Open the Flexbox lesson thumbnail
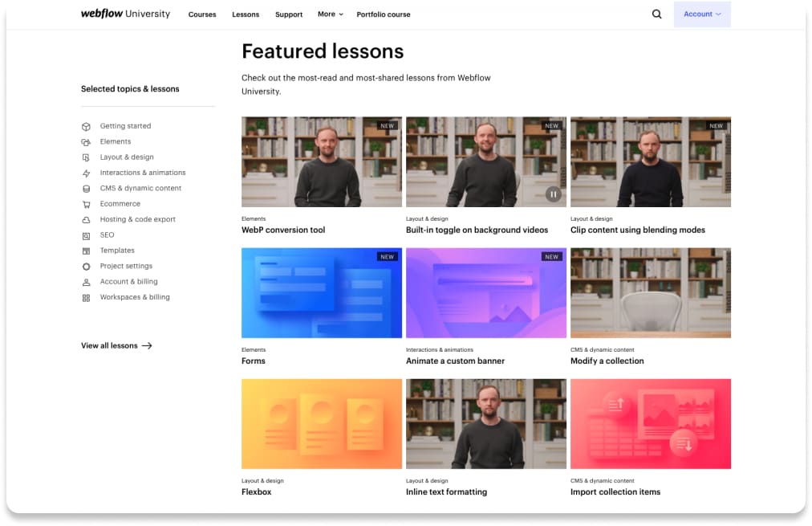This screenshot has width=812, height=526. point(321,423)
